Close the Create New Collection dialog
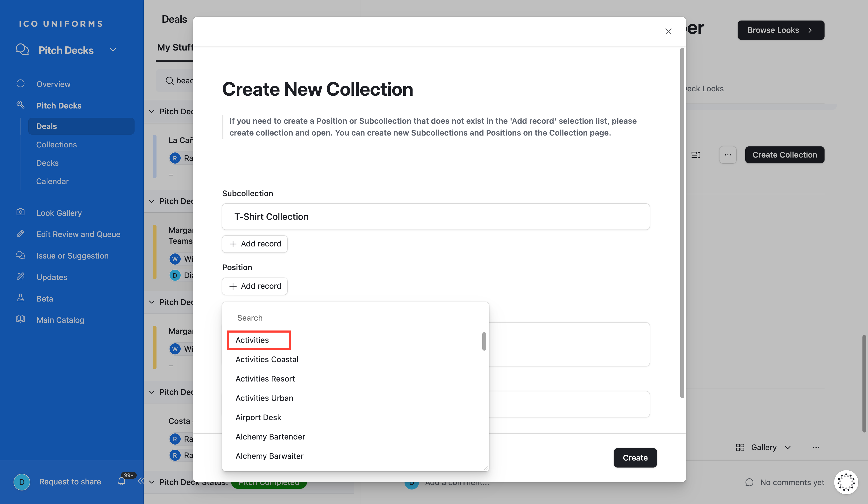 668,31
